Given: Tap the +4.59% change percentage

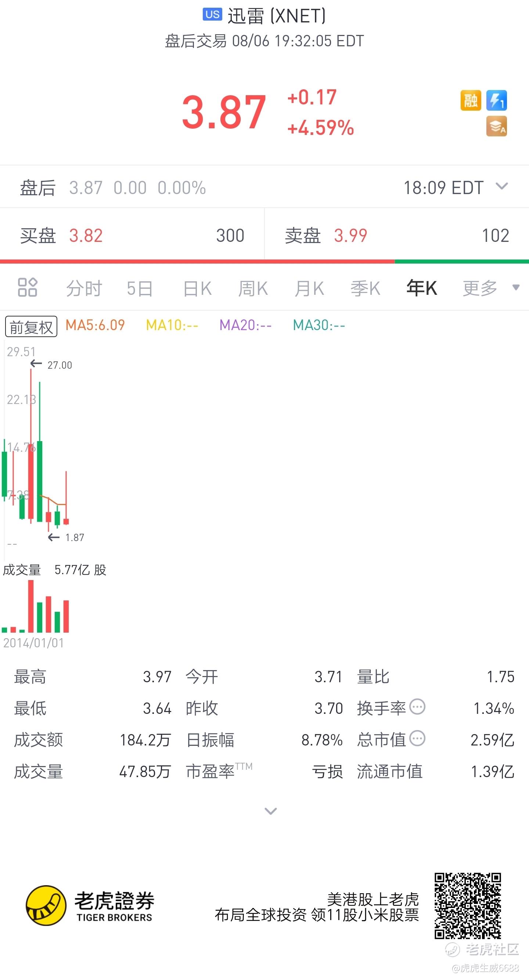Looking at the screenshot, I should pyautogui.click(x=321, y=128).
